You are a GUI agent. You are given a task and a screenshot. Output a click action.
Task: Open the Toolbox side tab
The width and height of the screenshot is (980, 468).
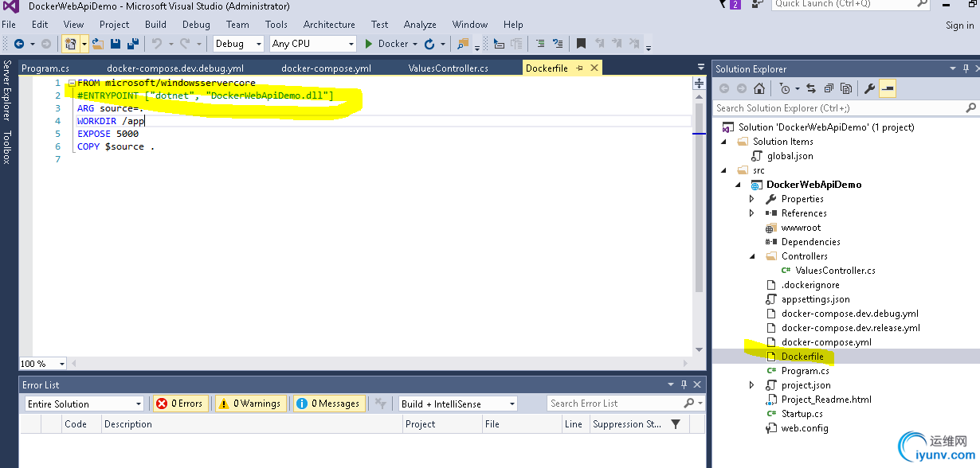pyautogui.click(x=6, y=147)
